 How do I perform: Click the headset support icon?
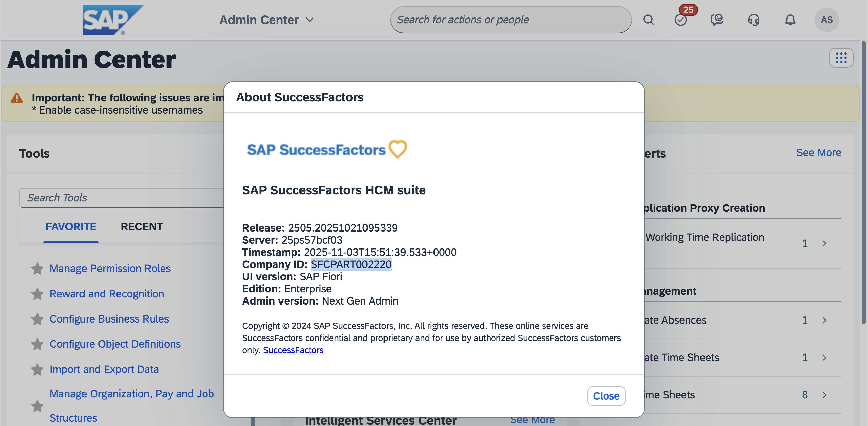click(x=754, y=20)
